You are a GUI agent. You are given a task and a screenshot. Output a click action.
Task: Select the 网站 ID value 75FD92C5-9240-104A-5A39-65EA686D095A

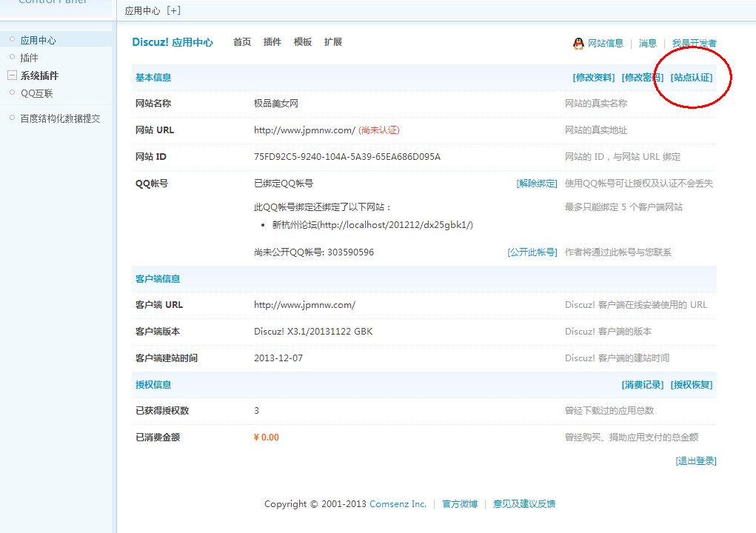point(347,157)
